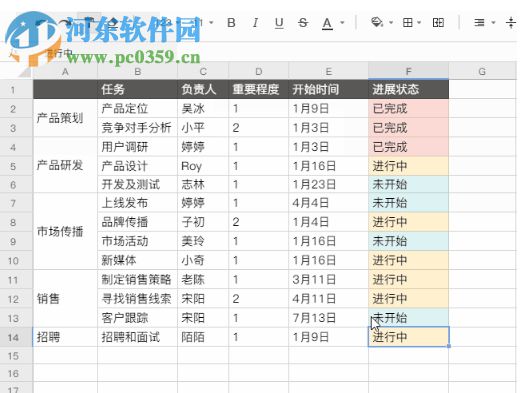Click the 任务 header cell
Image resolution: width=520 pixels, height=393 pixels.
137,89
